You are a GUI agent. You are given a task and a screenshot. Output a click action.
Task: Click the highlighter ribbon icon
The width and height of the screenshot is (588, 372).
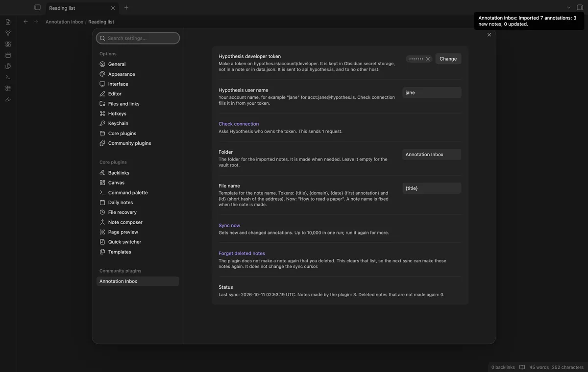8,99
